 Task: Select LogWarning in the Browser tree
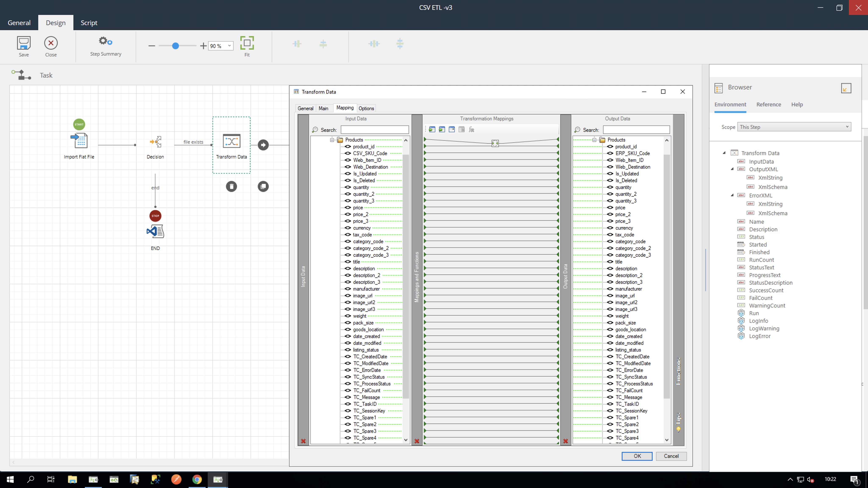(x=764, y=328)
